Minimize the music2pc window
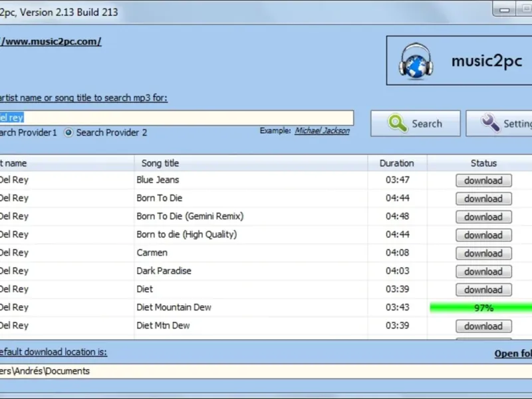The image size is (532, 399). (504, 10)
